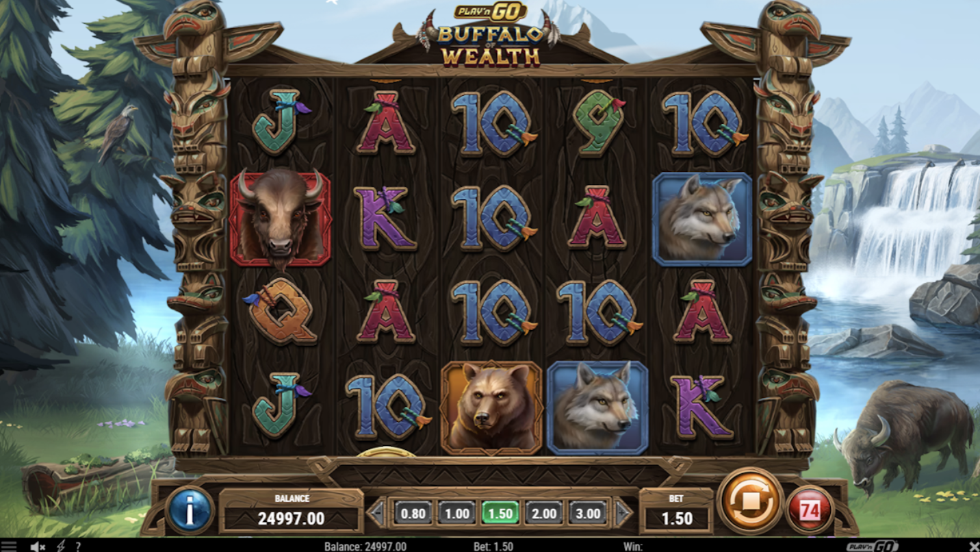Viewport: 980px width, 552px height.
Task: Click the buffalo symbol on the first reel
Action: 281,218
